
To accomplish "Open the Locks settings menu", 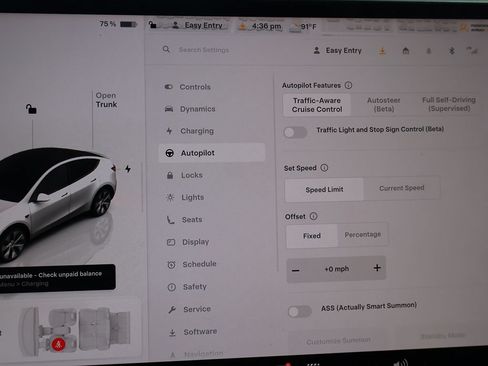I will pos(192,175).
